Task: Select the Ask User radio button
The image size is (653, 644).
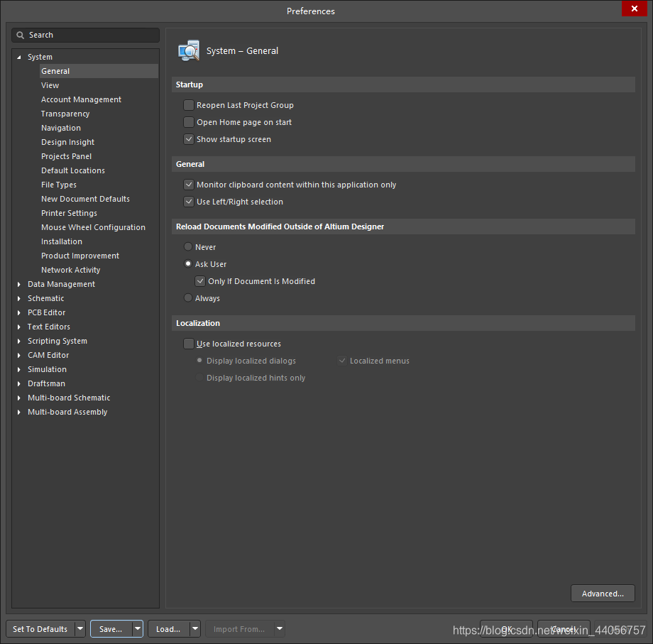Action: 188,264
